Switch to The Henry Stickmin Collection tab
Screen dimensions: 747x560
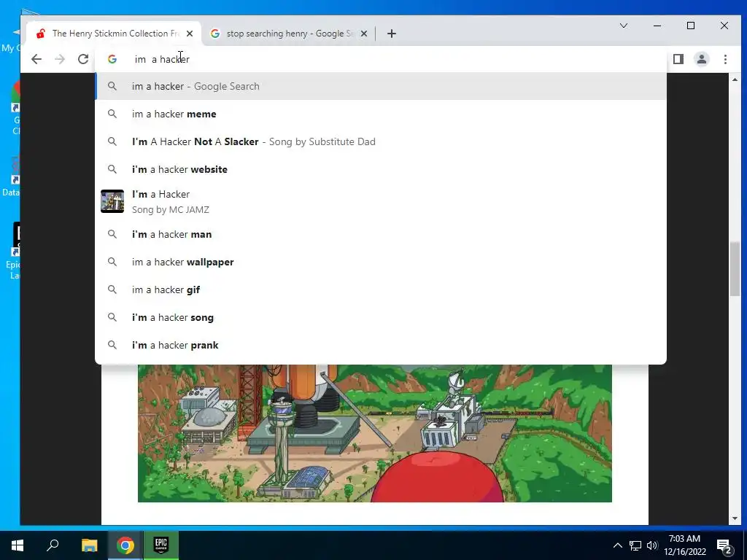coord(115,34)
